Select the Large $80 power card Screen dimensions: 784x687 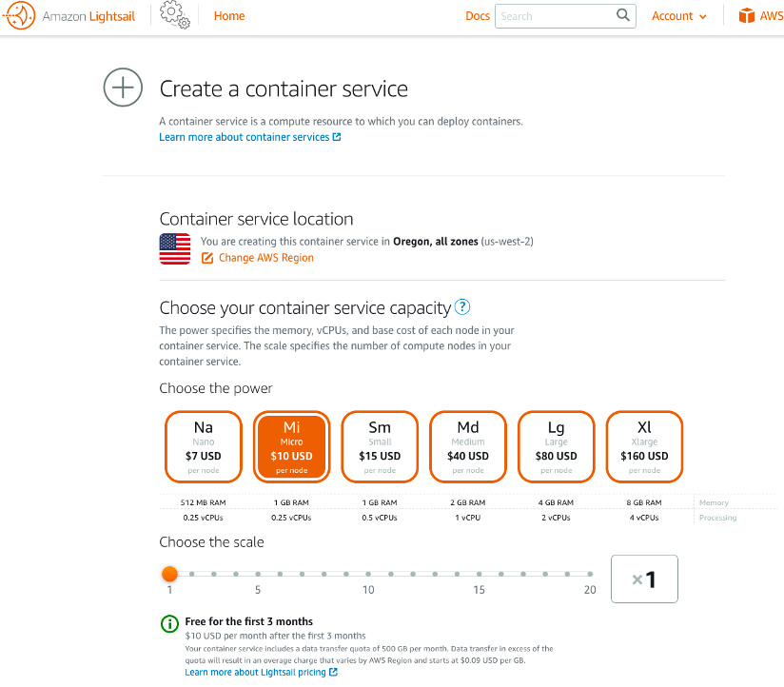(x=556, y=446)
